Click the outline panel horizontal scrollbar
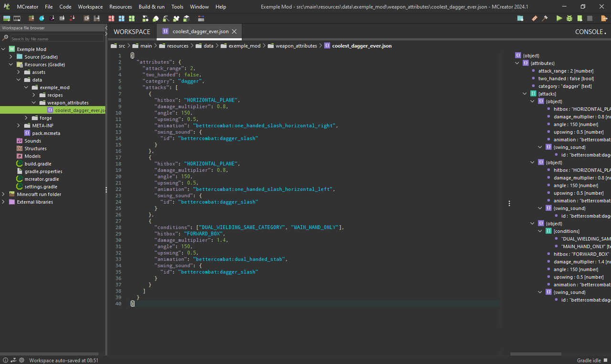This screenshot has width=611, height=364. click(535, 354)
